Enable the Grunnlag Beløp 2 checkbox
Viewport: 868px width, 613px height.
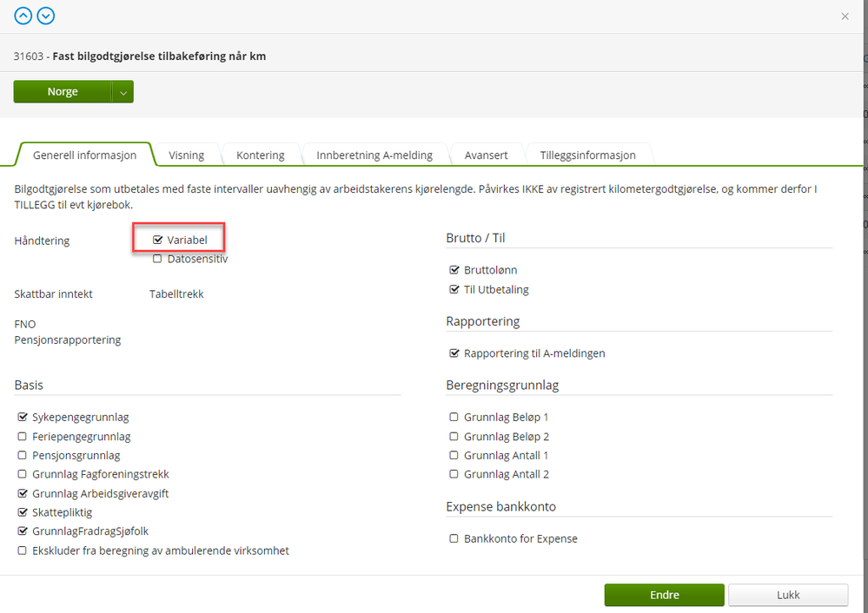454,437
